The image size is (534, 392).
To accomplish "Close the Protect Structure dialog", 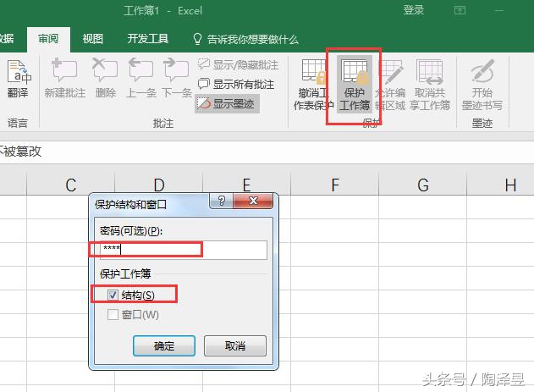I will pos(253,201).
